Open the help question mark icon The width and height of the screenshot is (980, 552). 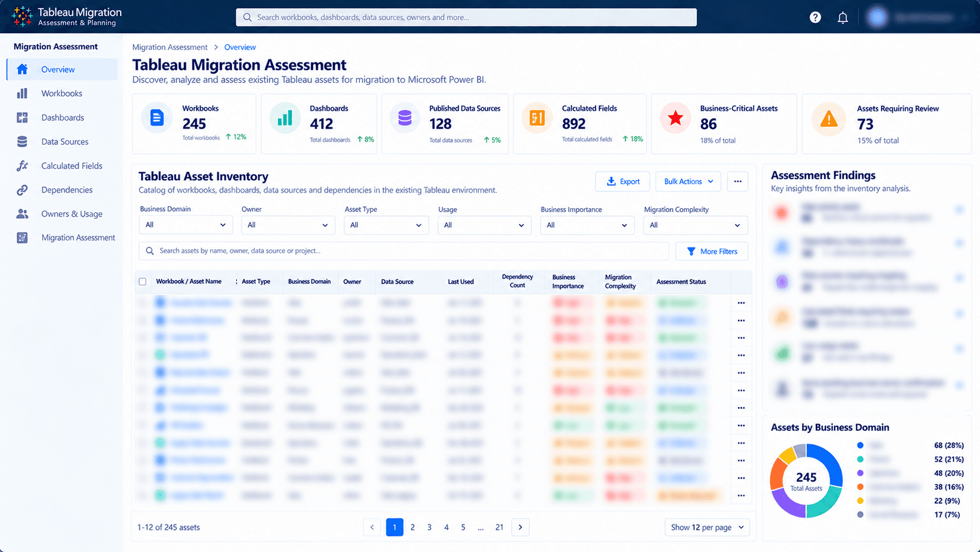coord(815,18)
